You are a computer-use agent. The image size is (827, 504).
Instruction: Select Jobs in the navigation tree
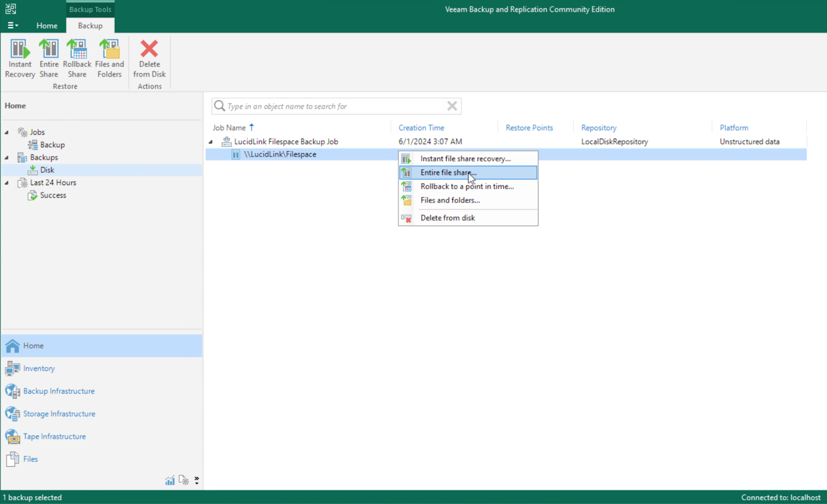37,132
